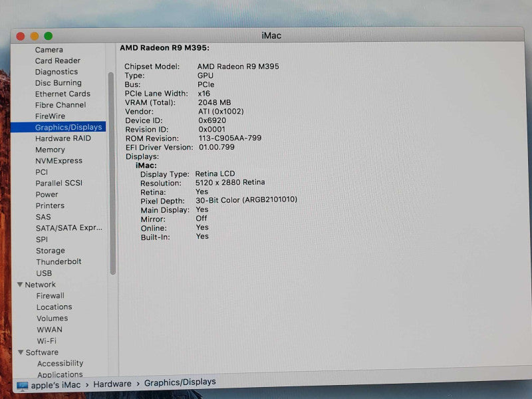Viewport: 532px width, 399px height.
Task: Select Locations under Network
Action: click(x=55, y=307)
